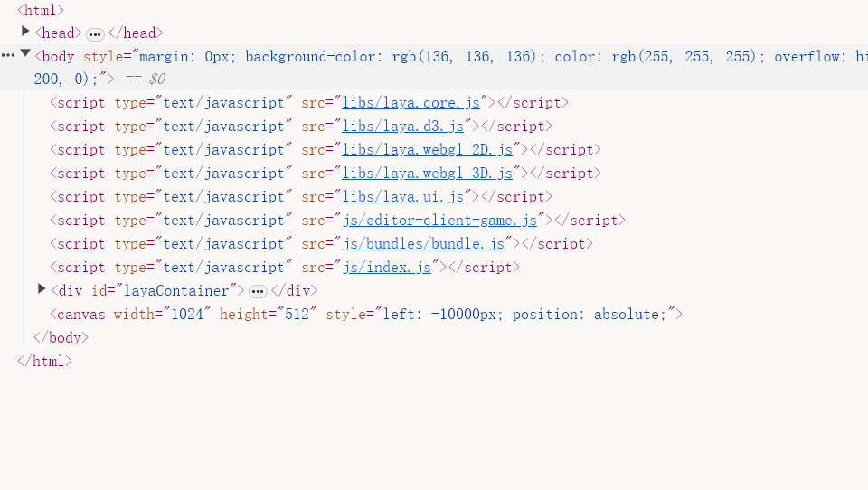Select the closing html tag
Image resolution: width=868 pixels, height=490 pixels.
pos(44,362)
